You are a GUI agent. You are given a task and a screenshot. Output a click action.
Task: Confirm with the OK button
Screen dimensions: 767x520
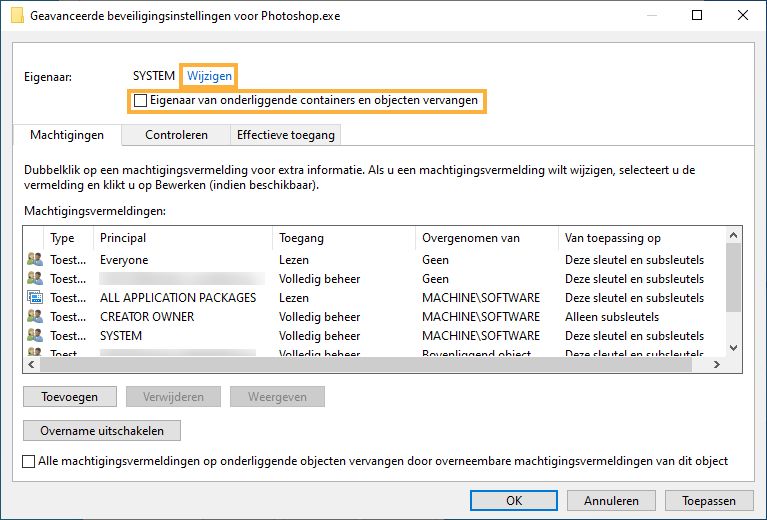[514, 500]
